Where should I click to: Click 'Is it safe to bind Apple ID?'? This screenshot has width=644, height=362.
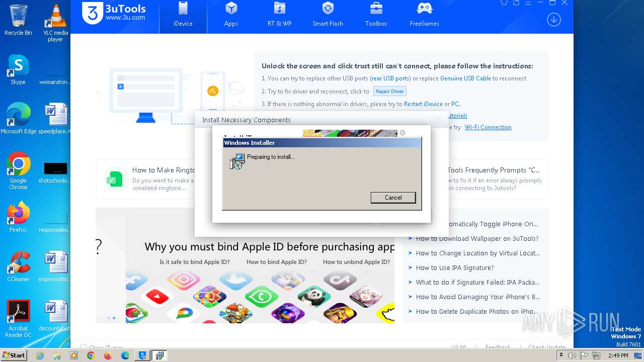(195, 262)
